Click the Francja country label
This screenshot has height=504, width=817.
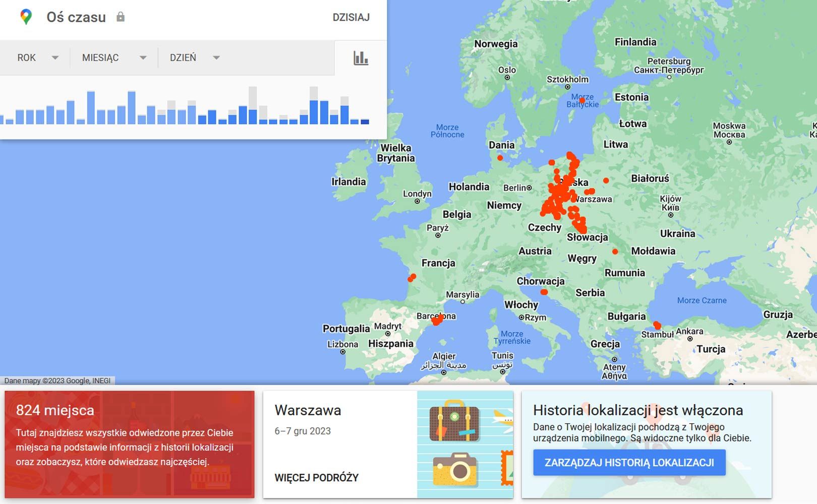438,263
